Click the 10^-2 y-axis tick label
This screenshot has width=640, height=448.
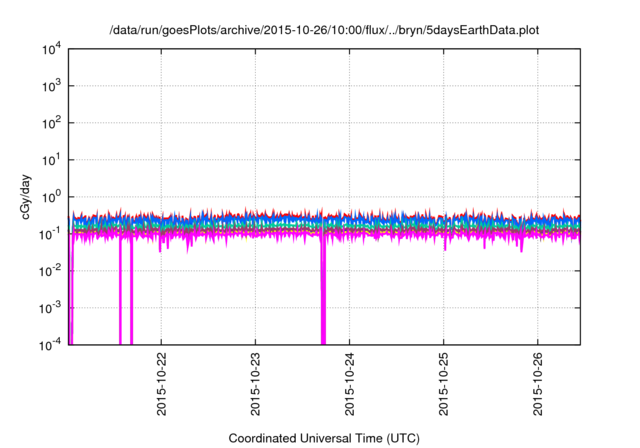pyautogui.click(x=50, y=271)
